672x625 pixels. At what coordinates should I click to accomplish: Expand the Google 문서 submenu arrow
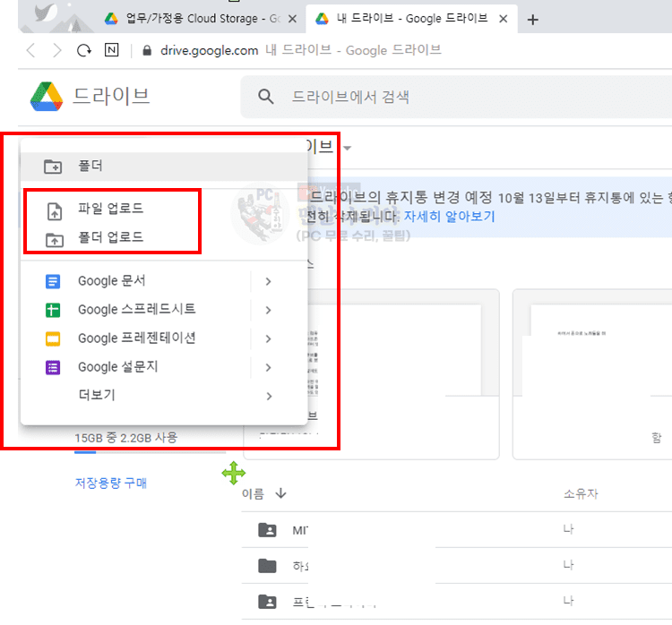coord(269,281)
